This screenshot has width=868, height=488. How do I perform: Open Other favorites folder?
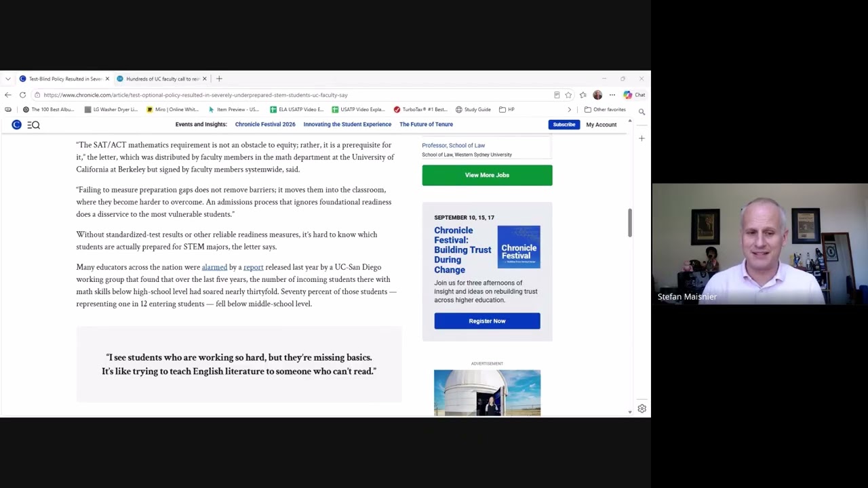(x=605, y=109)
